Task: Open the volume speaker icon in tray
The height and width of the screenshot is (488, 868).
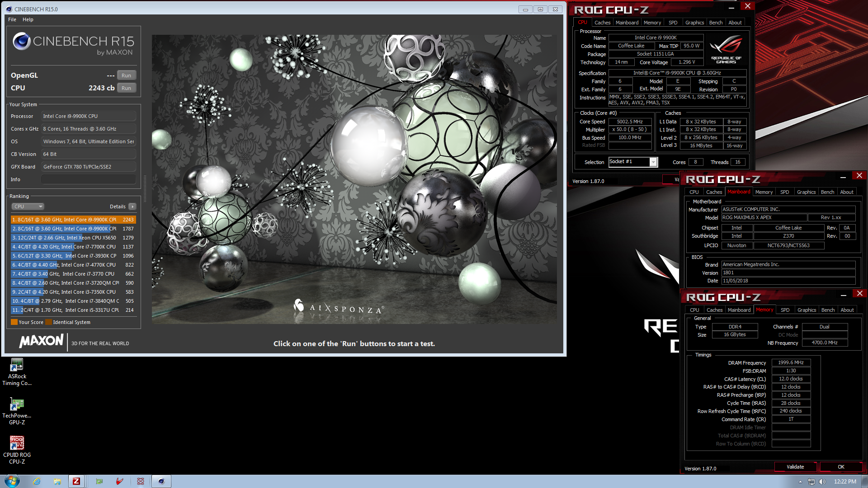Action: pos(822,482)
